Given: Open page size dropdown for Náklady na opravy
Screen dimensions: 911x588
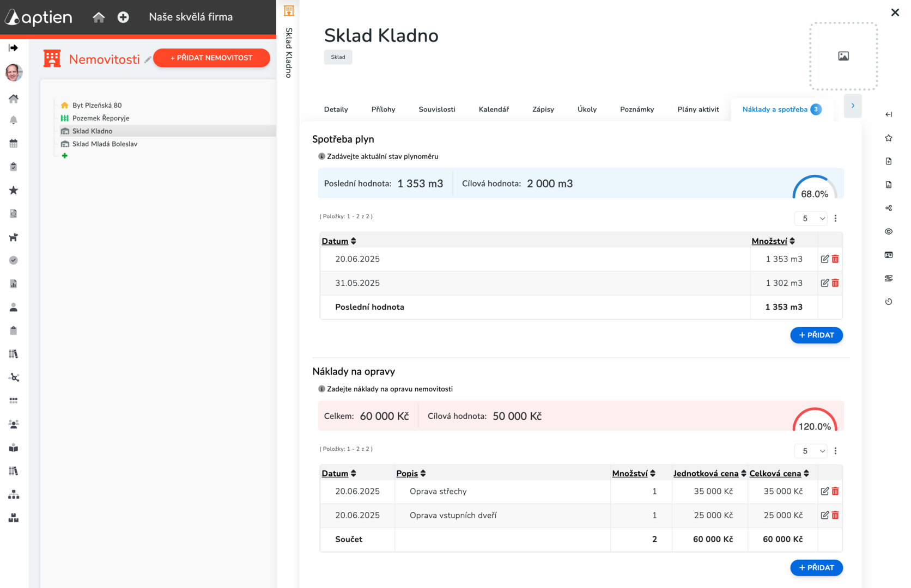Looking at the screenshot, I should [811, 451].
